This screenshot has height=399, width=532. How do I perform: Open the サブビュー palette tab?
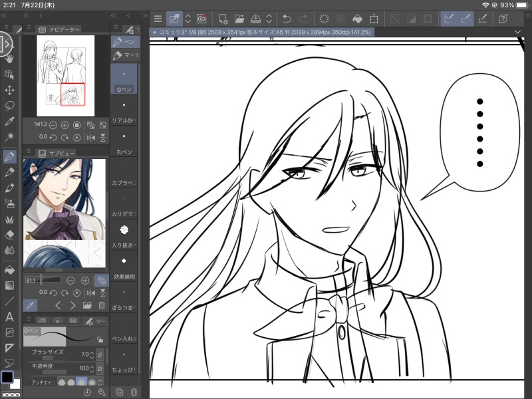57,154
